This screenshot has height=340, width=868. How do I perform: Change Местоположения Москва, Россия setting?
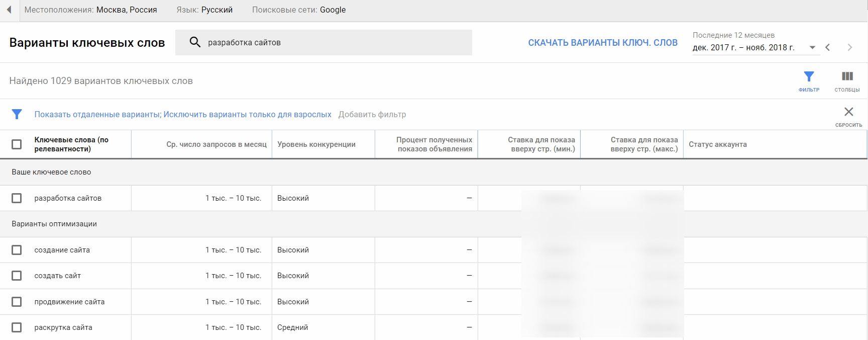91,10
